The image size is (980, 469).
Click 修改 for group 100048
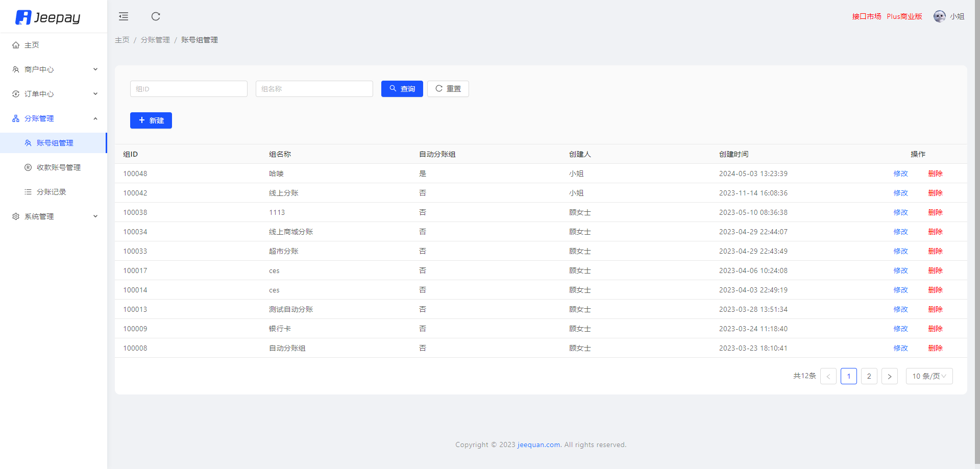click(x=900, y=174)
